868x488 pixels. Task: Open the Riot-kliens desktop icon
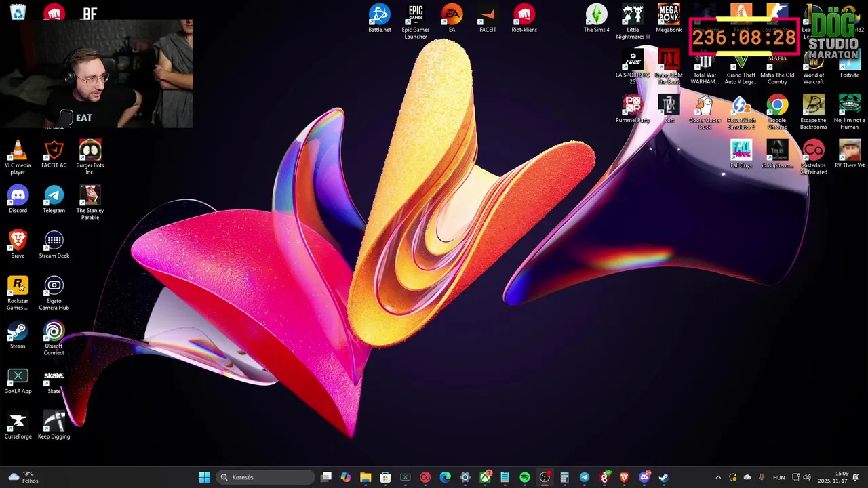pyautogui.click(x=524, y=18)
